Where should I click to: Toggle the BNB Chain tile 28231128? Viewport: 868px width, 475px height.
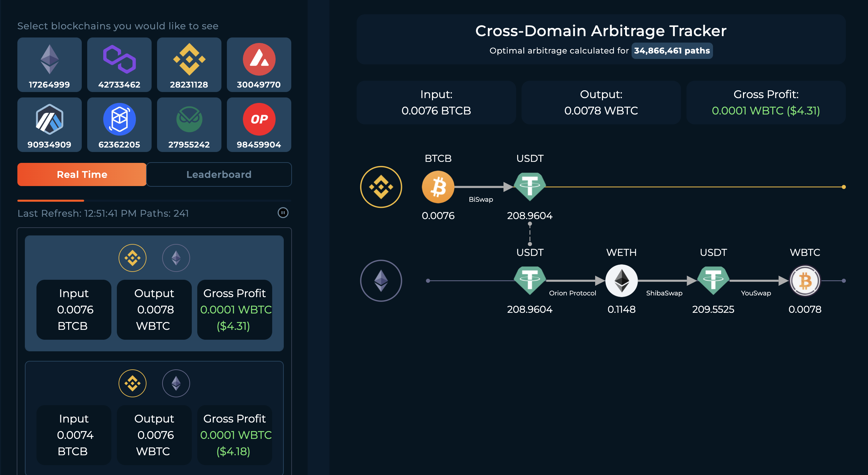pyautogui.click(x=189, y=65)
